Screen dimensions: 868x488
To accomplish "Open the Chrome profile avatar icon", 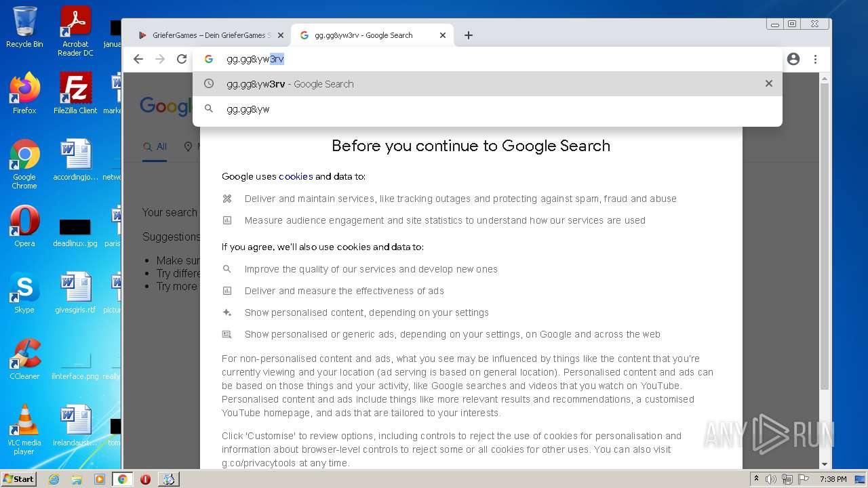I will (x=793, y=59).
